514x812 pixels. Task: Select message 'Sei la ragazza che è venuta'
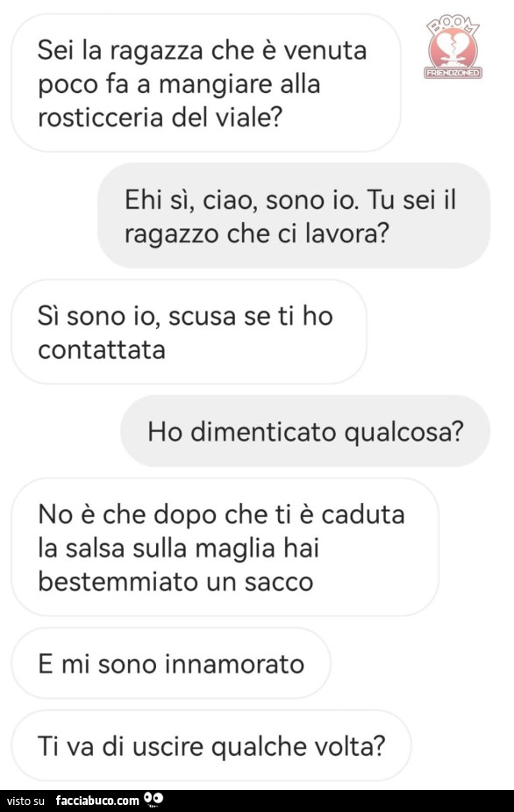coord(206,83)
